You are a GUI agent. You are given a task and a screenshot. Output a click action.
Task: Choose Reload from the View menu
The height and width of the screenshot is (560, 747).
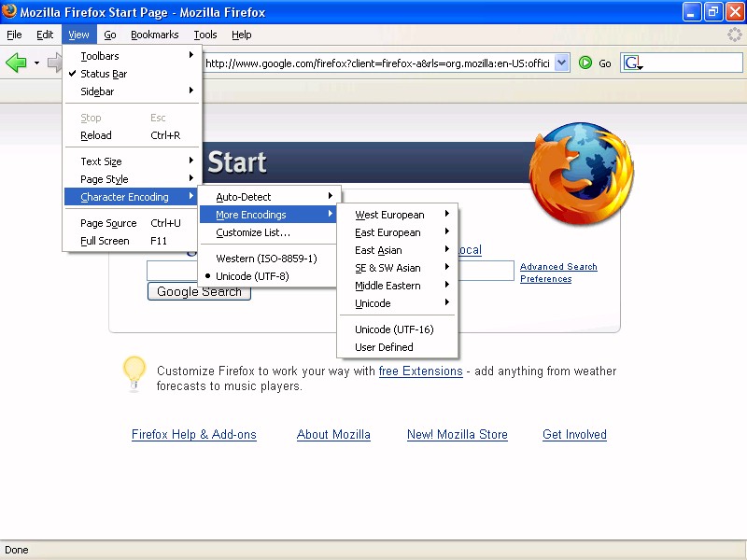click(133, 135)
